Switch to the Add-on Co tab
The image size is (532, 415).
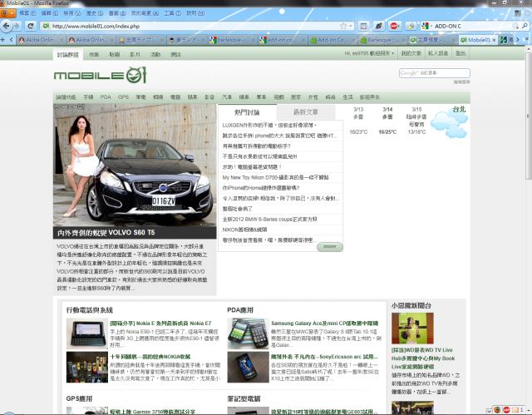332,40
